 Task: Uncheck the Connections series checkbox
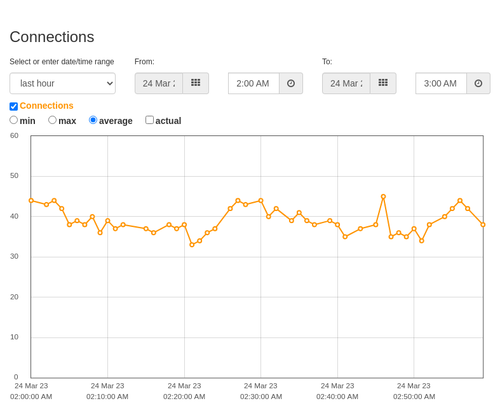tap(14, 106)
